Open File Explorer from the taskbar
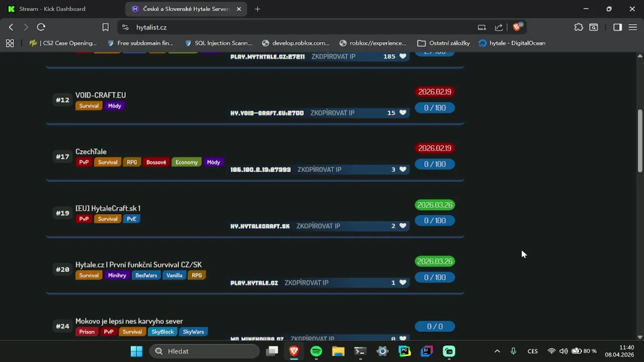The height and width of the screenshot is (362, 644). [x=338, y=351]
